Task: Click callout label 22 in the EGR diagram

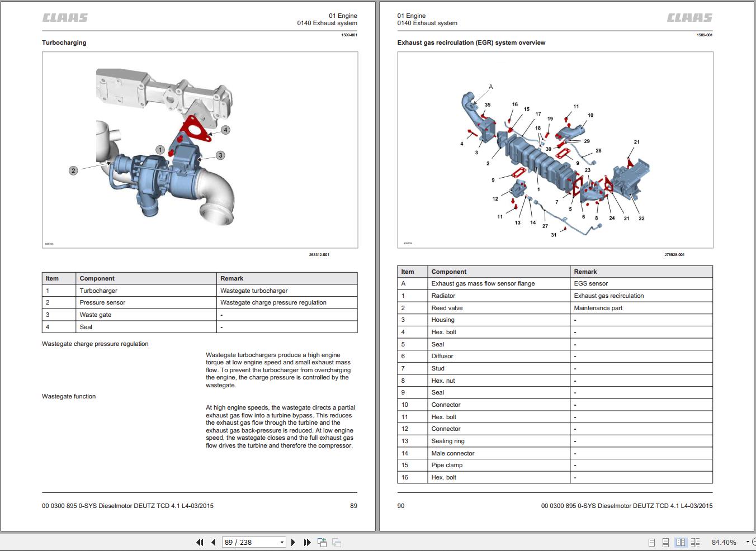Action: [x=641, y=218]
